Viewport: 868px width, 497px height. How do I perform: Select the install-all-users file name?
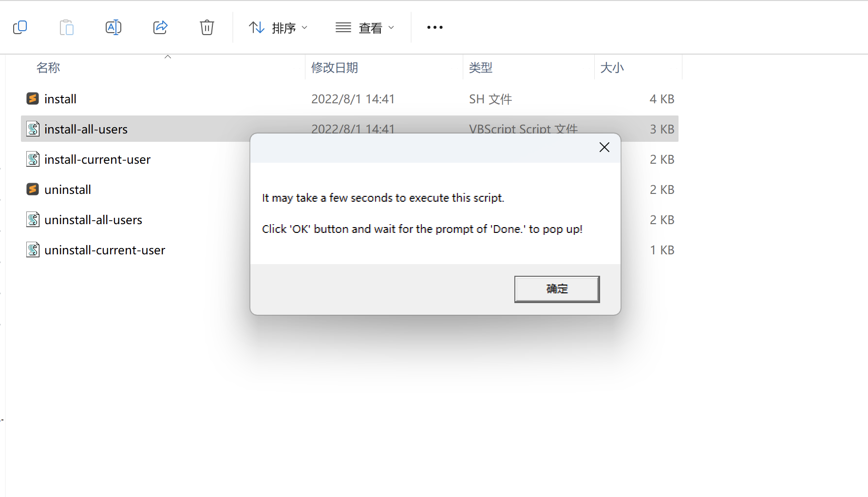pyautogui.click(x=86, y=129)
